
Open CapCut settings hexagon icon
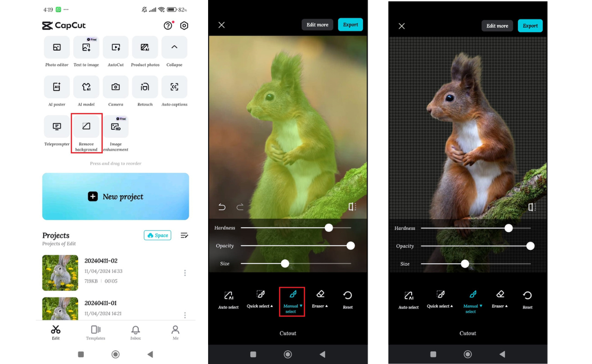point(184,25)
